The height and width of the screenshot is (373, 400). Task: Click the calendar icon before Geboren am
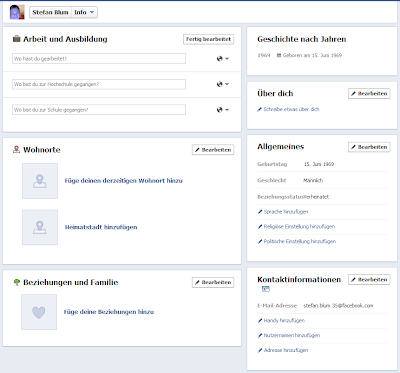pyautogui.click(x=279, y=55)
